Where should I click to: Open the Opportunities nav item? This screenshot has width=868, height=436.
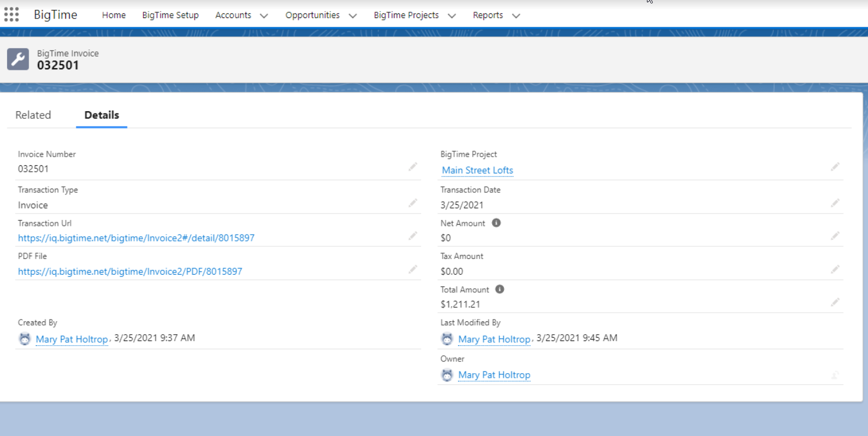click(312, 15)
